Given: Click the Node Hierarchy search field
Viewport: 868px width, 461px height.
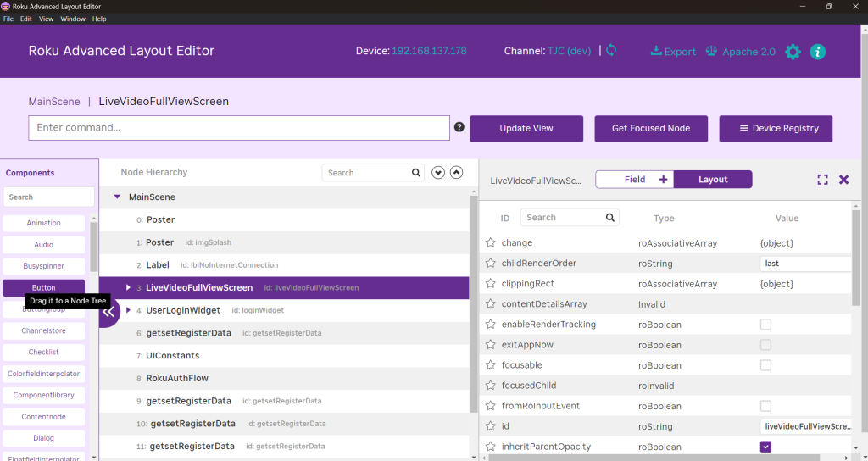Looking at the screenshot, I should pyautogui.click(x=373, y=173).
